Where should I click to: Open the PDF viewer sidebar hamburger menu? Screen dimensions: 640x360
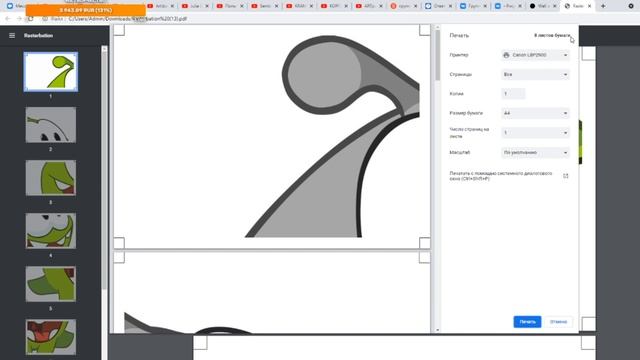point(12,36)
